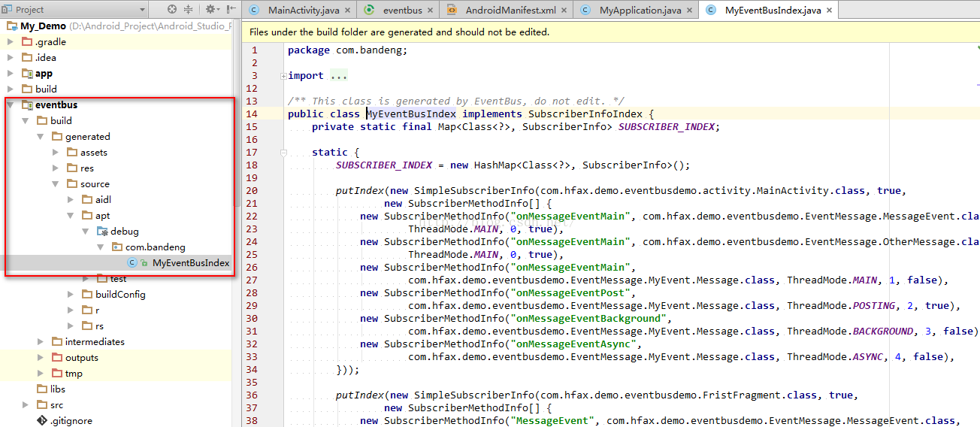The height and width of the screenshot is (427, 980).
Task: Collapse the apt folder
Action: 70,216
